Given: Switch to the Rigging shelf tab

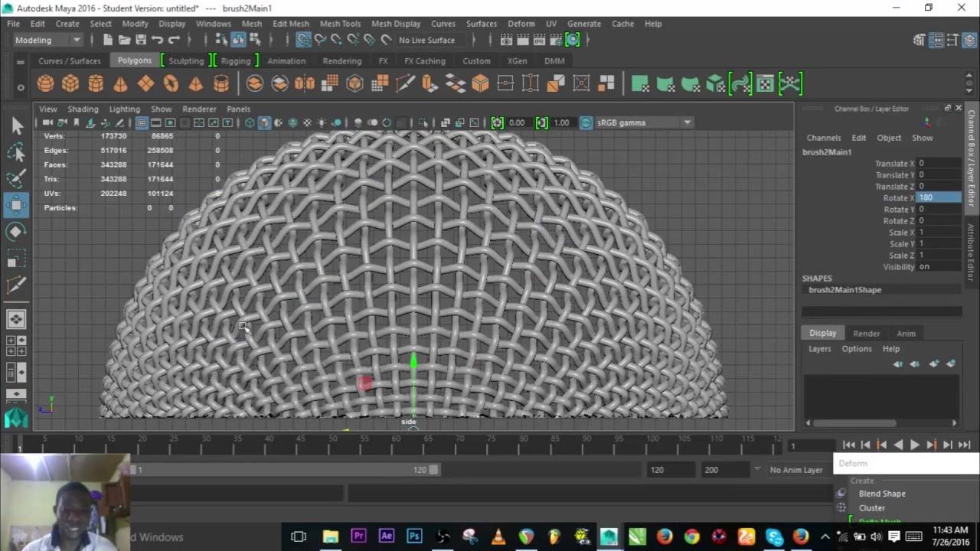Looking at the screenshot, I should point(235,60).
